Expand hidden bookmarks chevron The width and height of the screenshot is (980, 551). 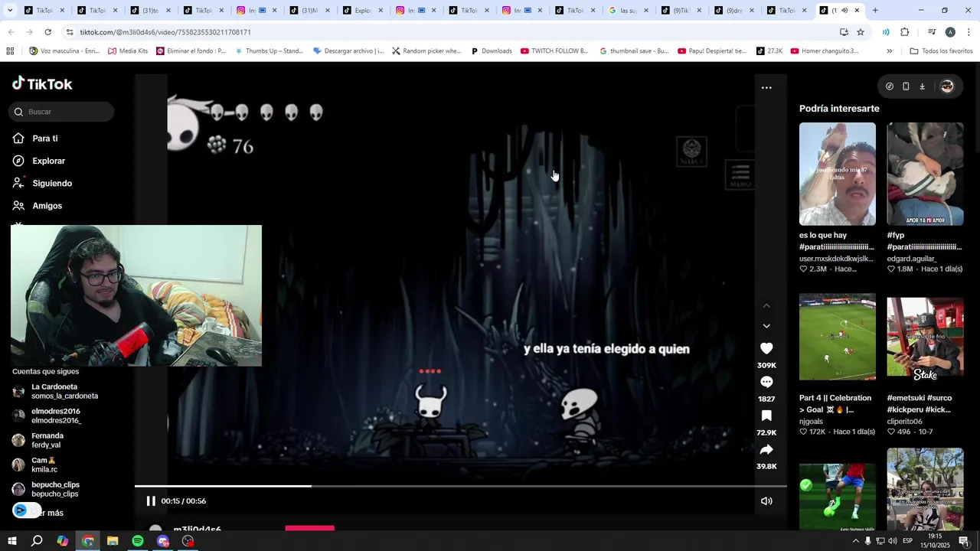click(889, 51)
